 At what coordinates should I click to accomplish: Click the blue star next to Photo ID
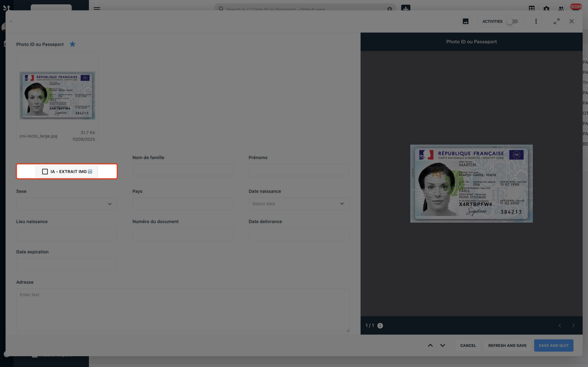coord(73,44)
